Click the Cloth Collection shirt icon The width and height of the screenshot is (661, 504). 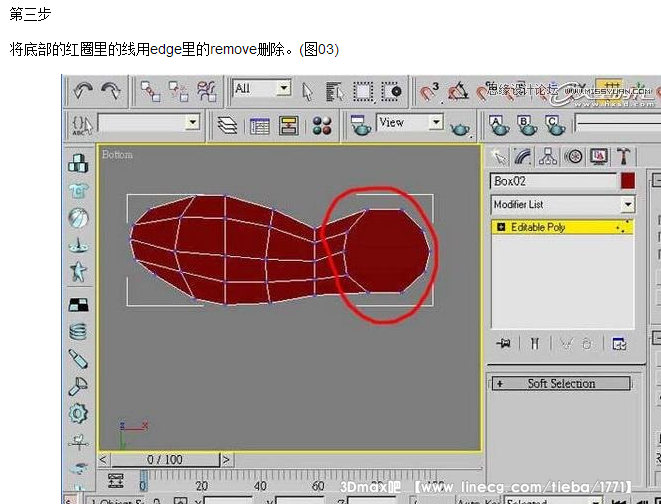tap(78, 191)
